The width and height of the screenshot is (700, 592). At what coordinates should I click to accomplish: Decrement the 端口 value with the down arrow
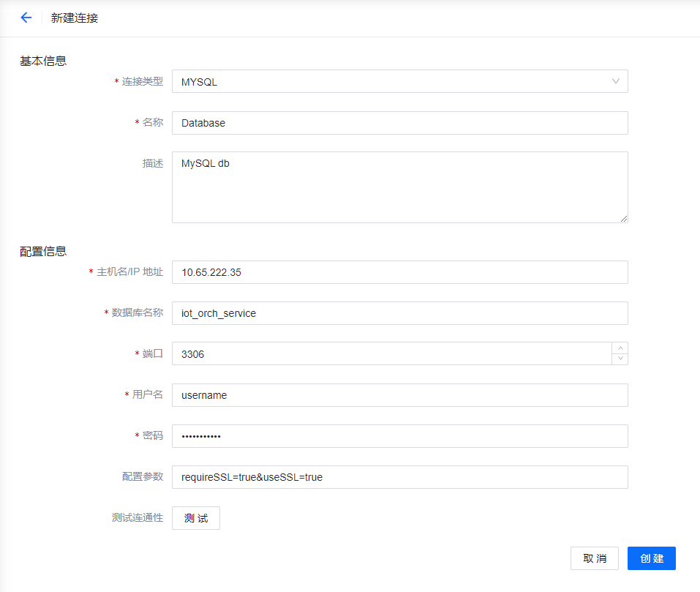[x=620, y=359]
